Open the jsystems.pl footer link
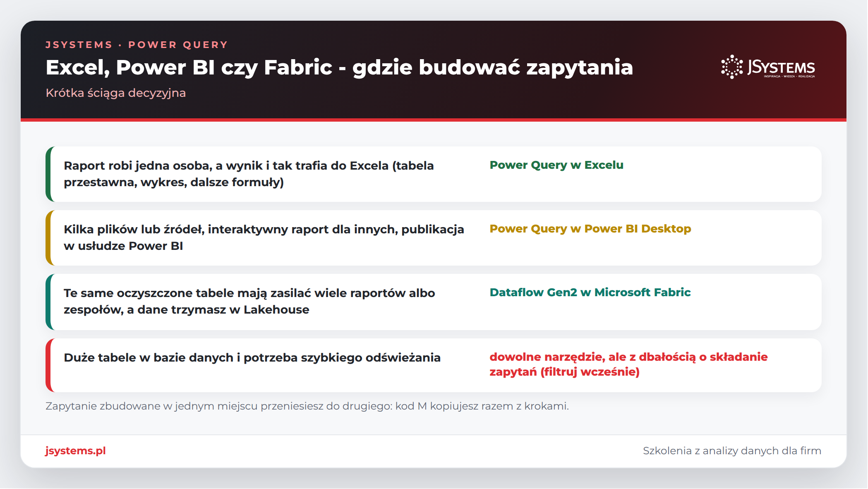The width and height of the screenshot is (868, 489). (x=76, y=451)
